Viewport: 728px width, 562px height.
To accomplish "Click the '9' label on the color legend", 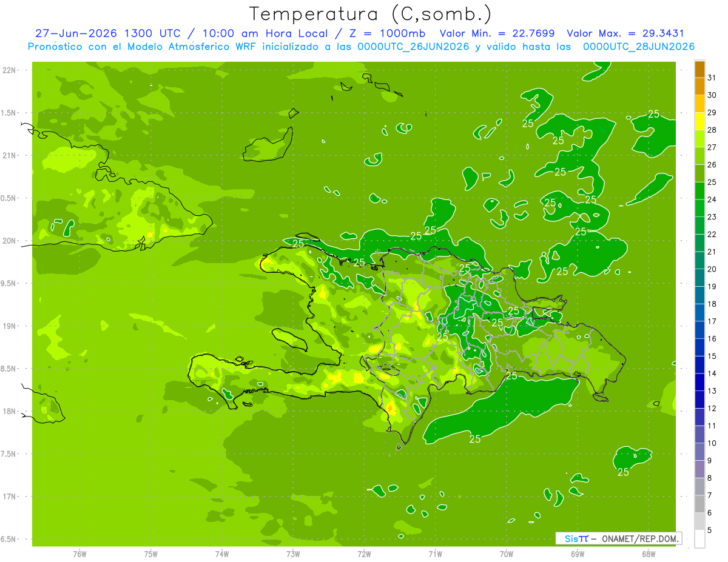I will tap(710, 461).
